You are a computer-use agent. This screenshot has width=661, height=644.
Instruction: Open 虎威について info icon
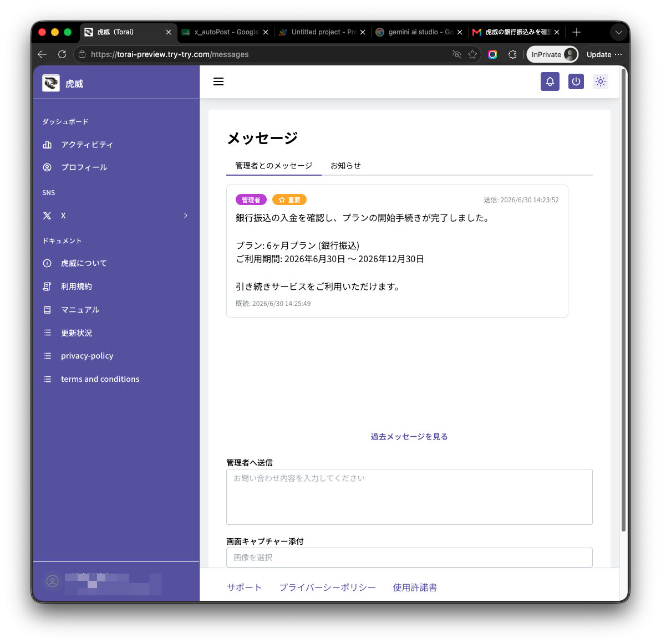click(x=47, y=263)
